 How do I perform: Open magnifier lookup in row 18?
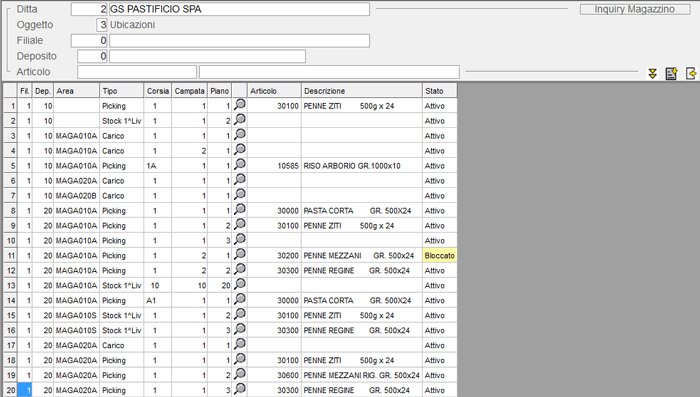[240, 359]
